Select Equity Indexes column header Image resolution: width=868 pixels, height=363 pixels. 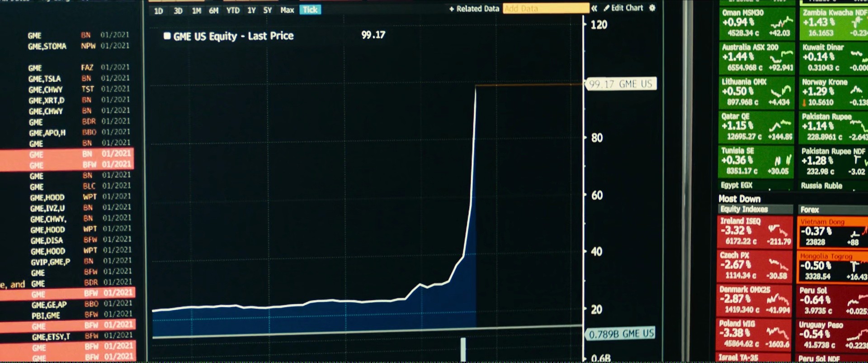pyautogui.click(x=755, y=209)
